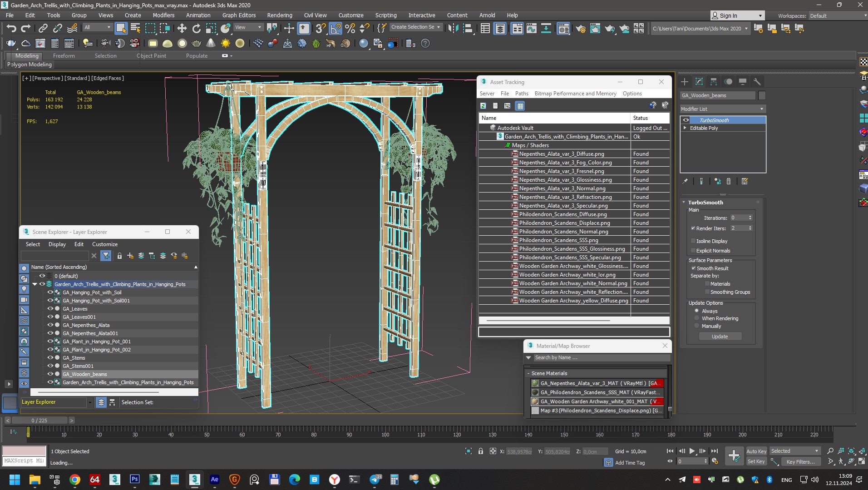Select the When Rendering update option
Screen dimensions: 868x490
(x=696, y=318)
